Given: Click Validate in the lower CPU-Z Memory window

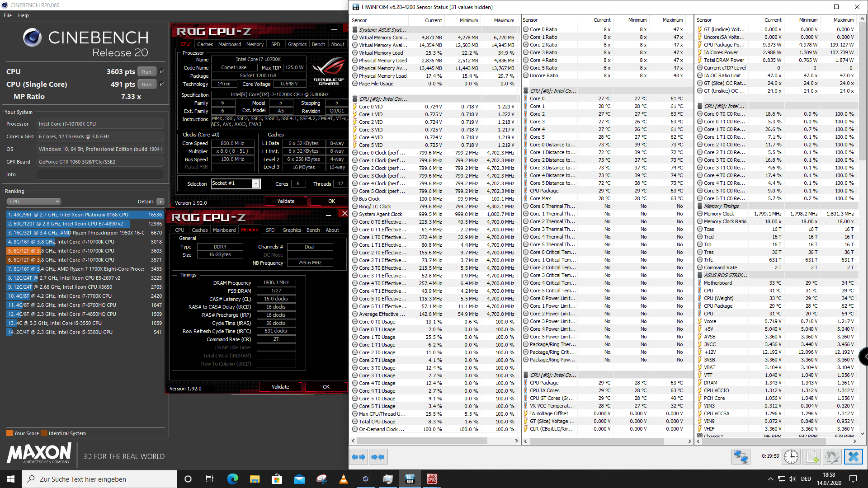Looking at the screenshot, I should (280, 387).
